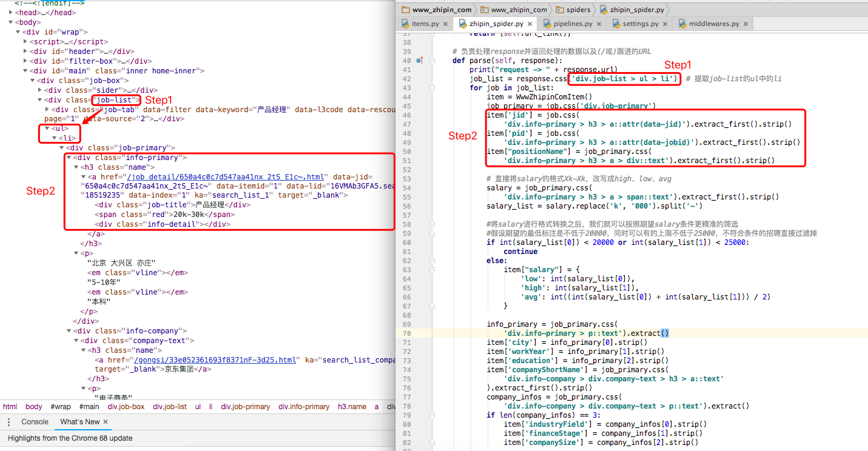Image resolution: width=868 pixels, height=451 pixels.
Task: Click the www_zhipin_com project root breadcrumb
Action: 442,10
